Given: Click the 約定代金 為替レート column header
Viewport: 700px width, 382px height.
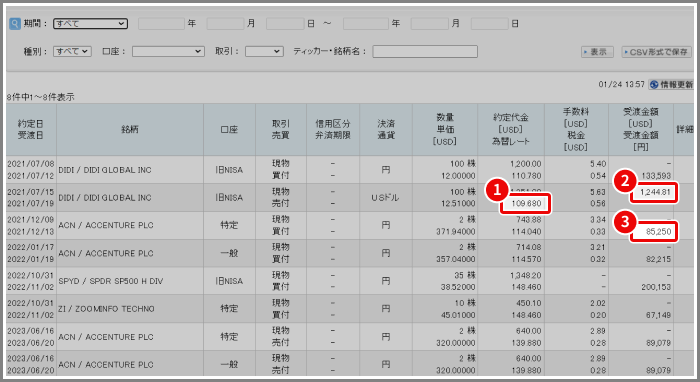Looking at the screenshot, I should point(511,129).
